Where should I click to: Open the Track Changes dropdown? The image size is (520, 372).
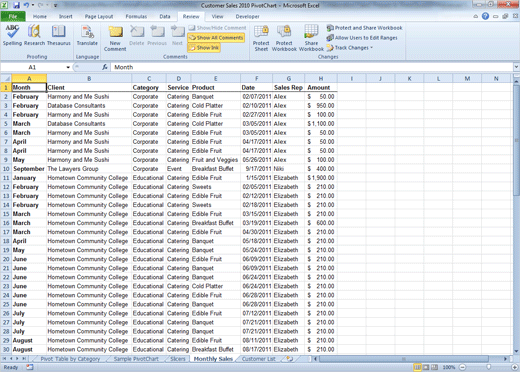click(x=349, y=48)
